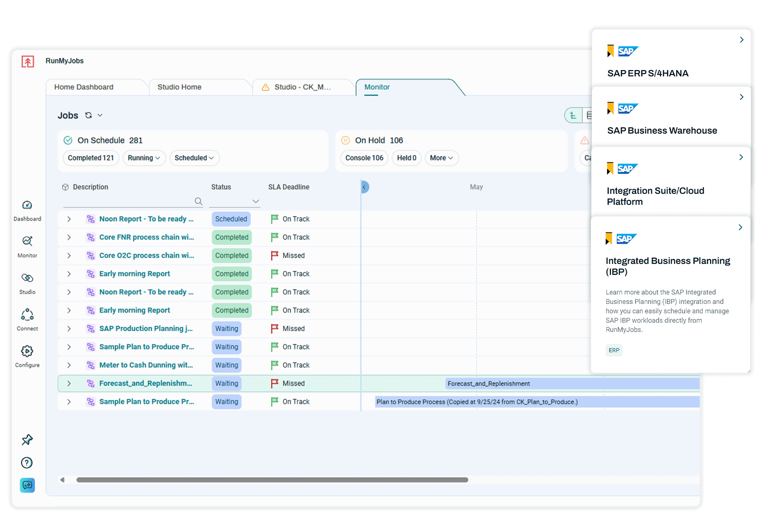This screenshot has width=758, height=532.
Task: Open the chat assistant icon
Action: point(27,485)
